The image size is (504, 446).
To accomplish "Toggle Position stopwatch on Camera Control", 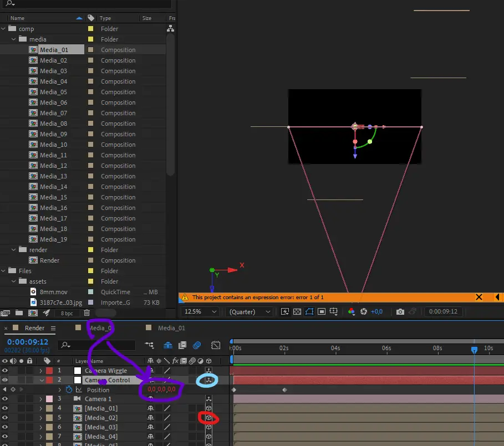I will (69, 389).
